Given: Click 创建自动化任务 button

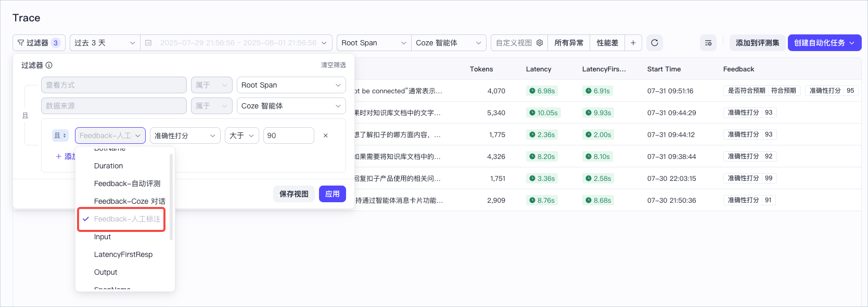Looking at the screenshot, I should pos(824,43).
